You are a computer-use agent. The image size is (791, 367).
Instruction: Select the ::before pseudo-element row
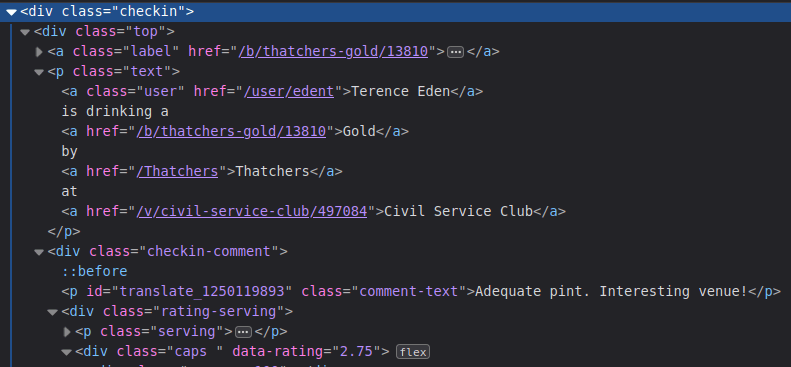(94, 271)
